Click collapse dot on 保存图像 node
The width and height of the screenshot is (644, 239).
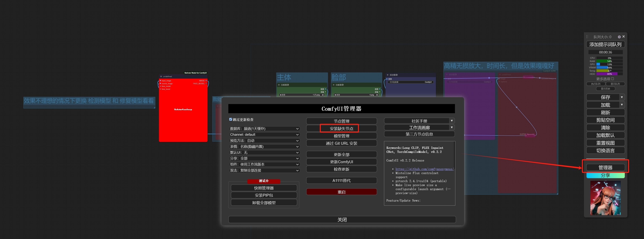[x=387, y=75]
